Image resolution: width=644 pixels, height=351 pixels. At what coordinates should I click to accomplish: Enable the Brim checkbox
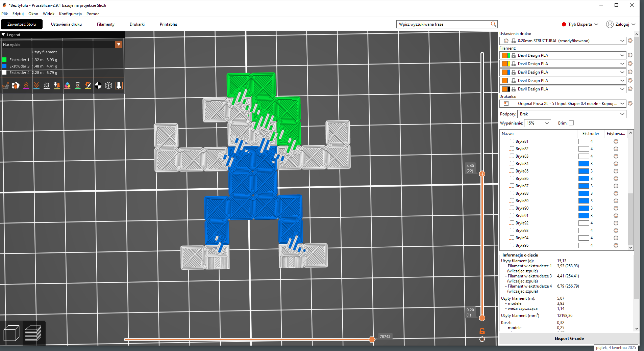tap(571, 123)
